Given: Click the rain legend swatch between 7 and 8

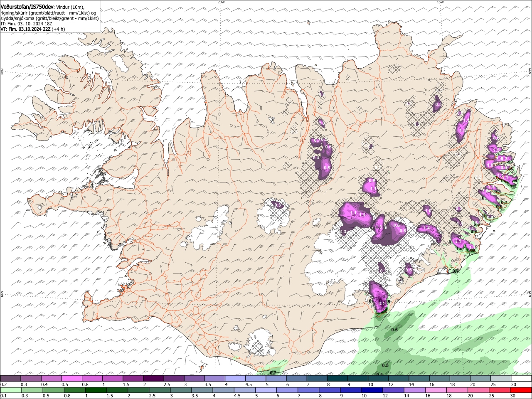Looking at the screenshot, I should coord(308,390).
